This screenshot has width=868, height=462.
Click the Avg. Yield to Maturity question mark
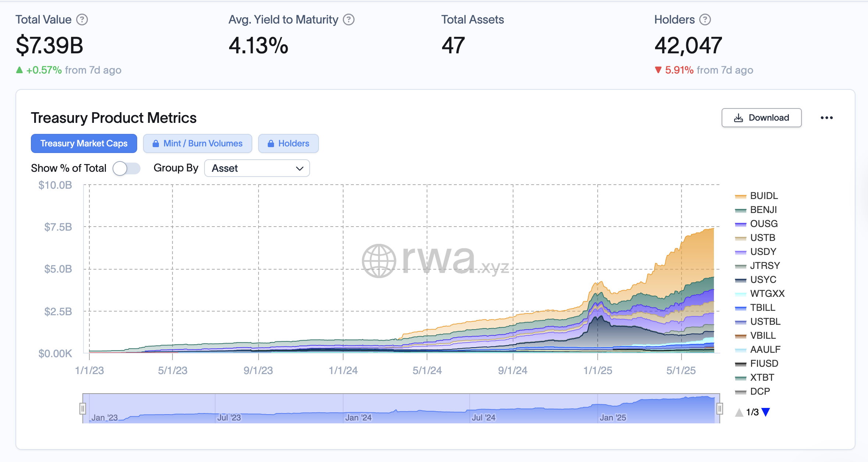[x=348, y=19]
